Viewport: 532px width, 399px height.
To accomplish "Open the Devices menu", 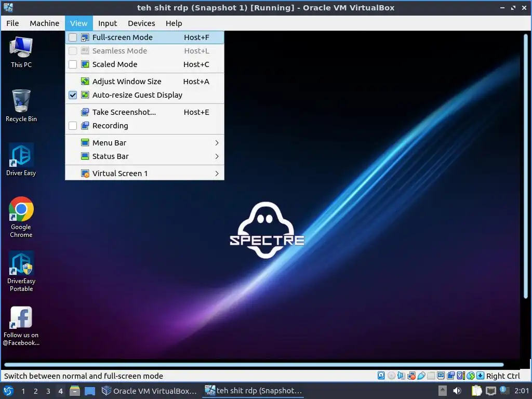I will 141,23.
